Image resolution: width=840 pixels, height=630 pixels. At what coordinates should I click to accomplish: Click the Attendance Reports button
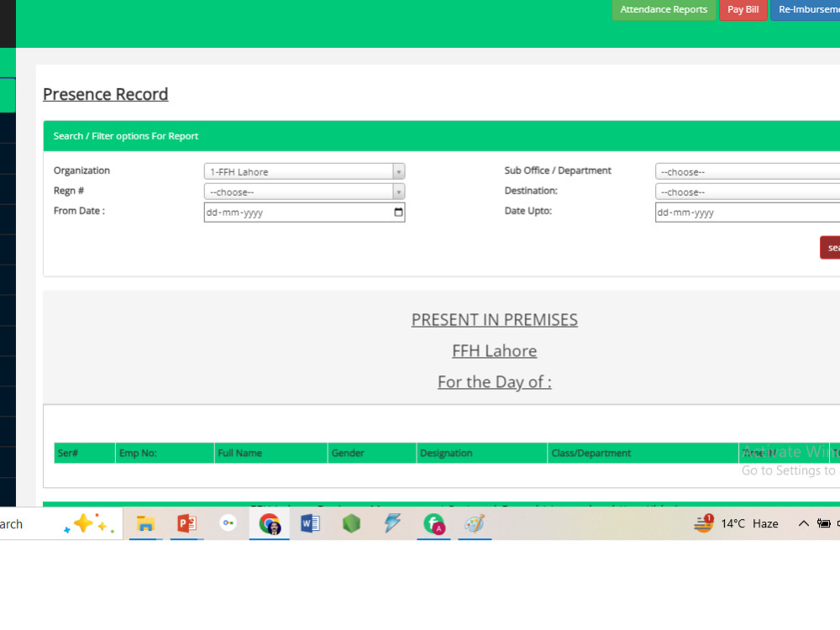pos(664,9)
